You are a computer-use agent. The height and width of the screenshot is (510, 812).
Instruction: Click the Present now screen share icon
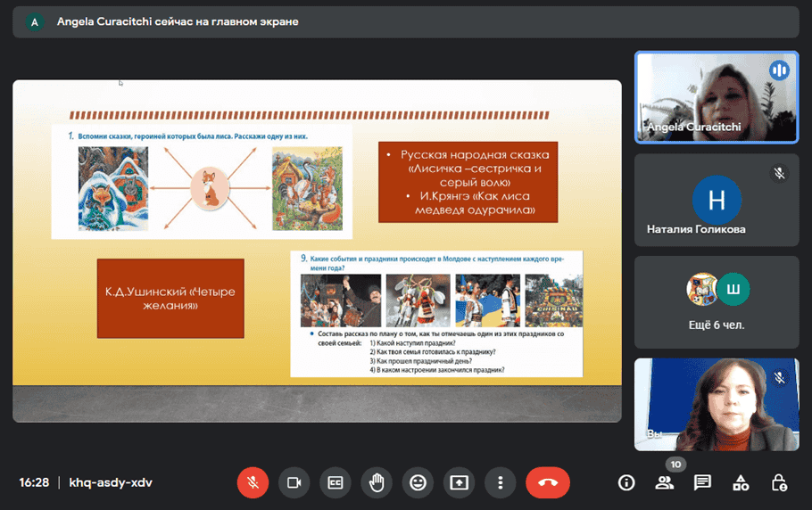coord(459,482)
